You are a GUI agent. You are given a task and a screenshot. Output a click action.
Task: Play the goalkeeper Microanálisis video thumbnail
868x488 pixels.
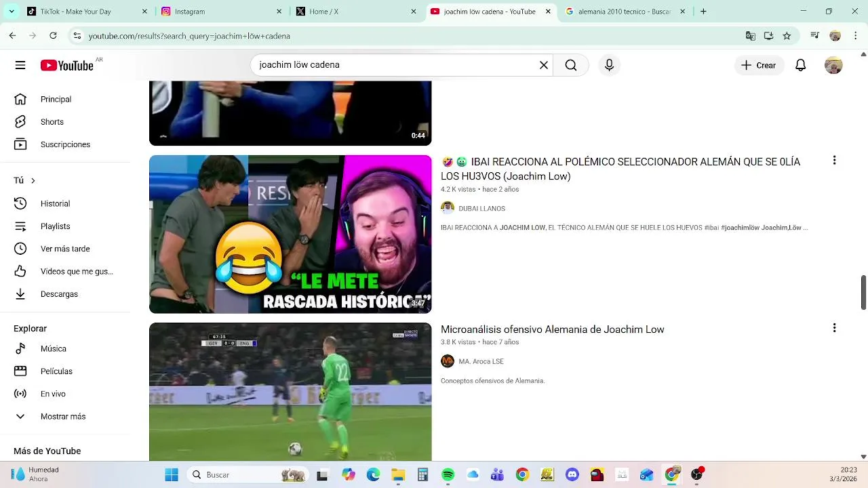(x=290, y=392)
